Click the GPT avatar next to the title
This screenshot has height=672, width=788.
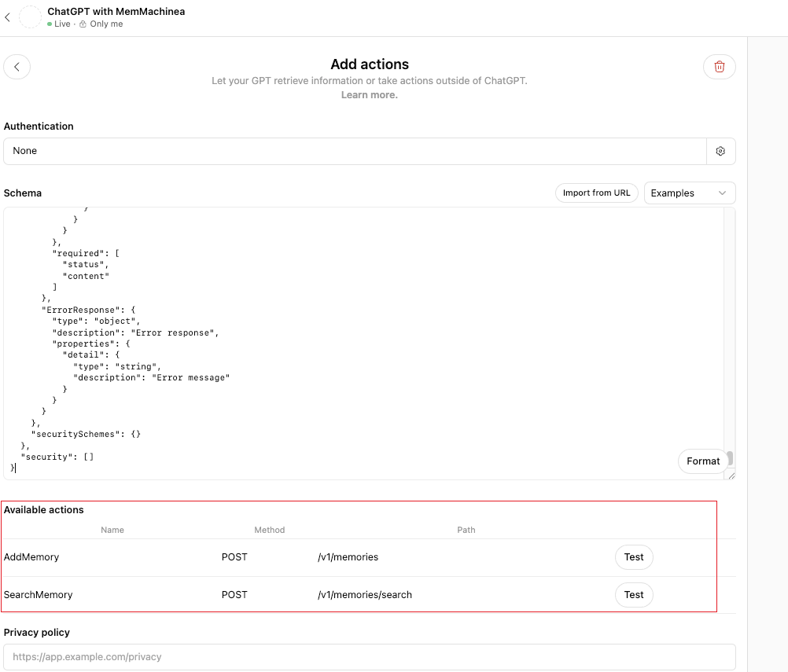coord(29,17)
